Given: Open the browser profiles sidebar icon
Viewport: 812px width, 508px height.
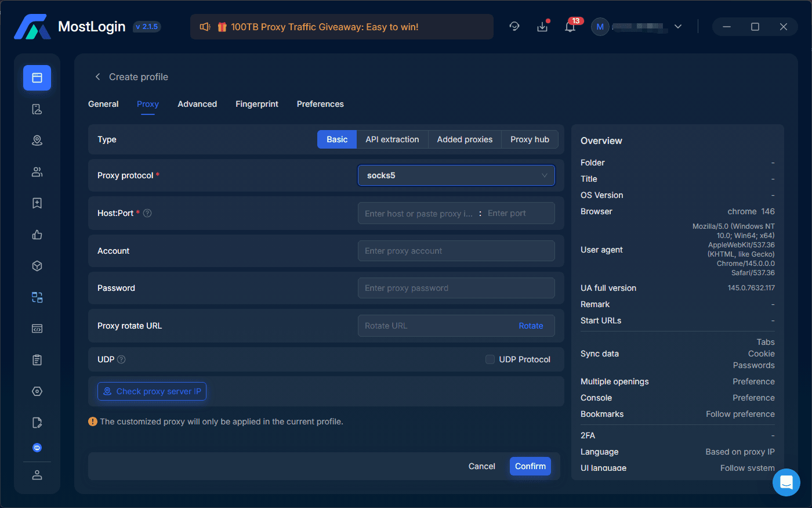Looking at the screenshot, I should pyautogui.click(x=37, y=78).
